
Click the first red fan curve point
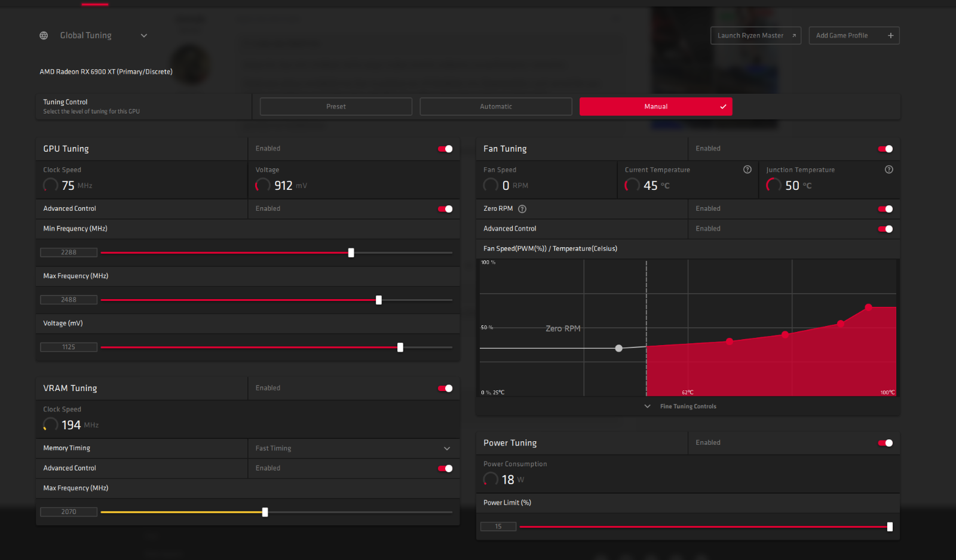click(x=730, y=341)
